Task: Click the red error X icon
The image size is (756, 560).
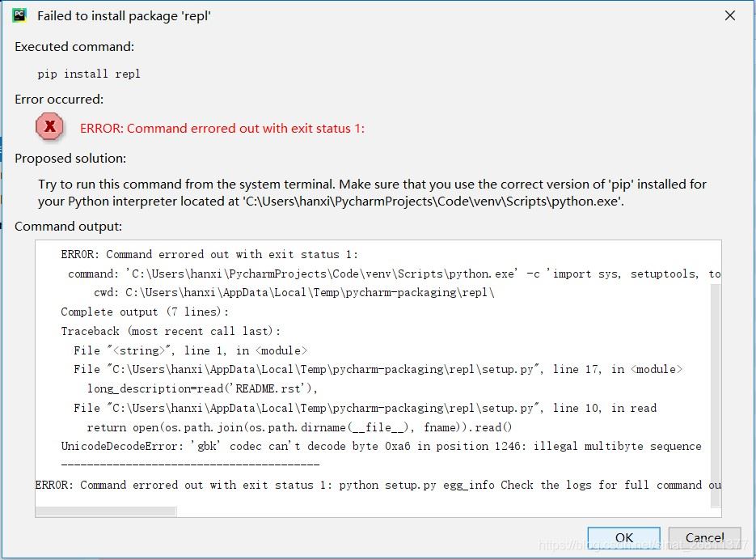Action: (x=49, y=127)
